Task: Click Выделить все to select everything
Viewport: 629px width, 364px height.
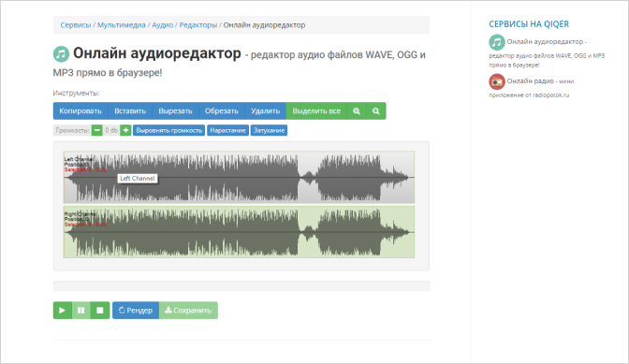Action: pos(316,111)
